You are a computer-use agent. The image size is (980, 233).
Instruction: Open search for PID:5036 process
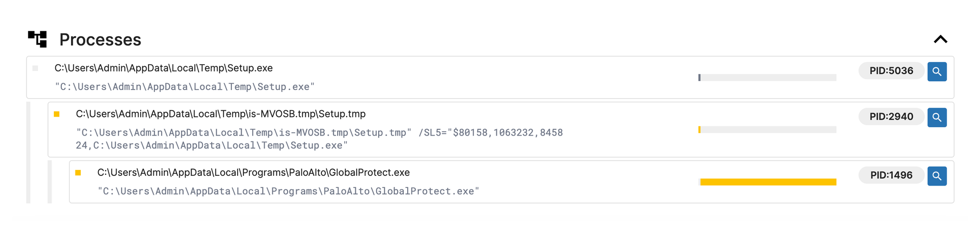(x=937, y=71)
